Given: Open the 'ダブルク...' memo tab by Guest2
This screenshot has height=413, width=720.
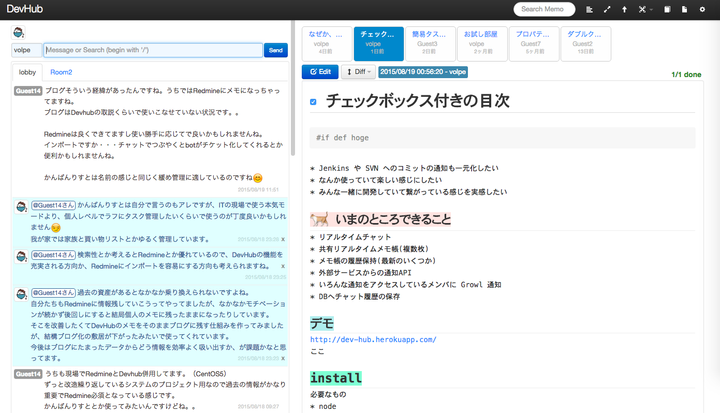Looking at the screenshot, I should [585, 44].
